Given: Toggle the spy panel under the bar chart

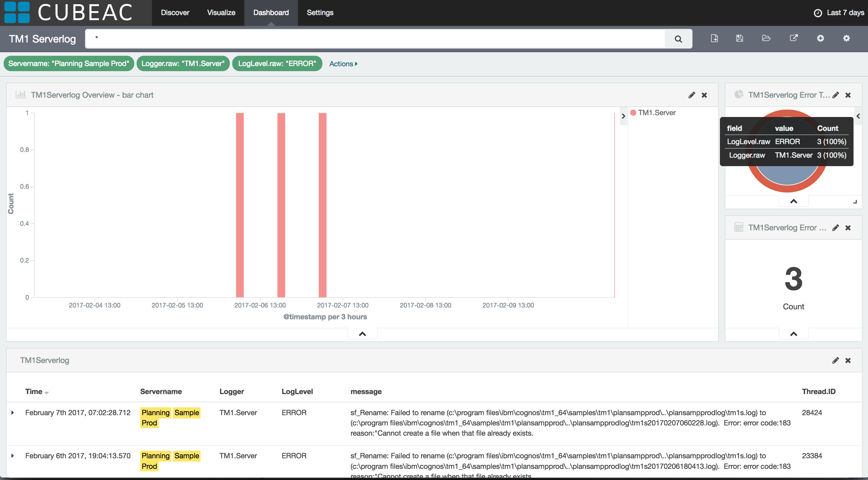Looking at the screenshot, I should 362,334.
